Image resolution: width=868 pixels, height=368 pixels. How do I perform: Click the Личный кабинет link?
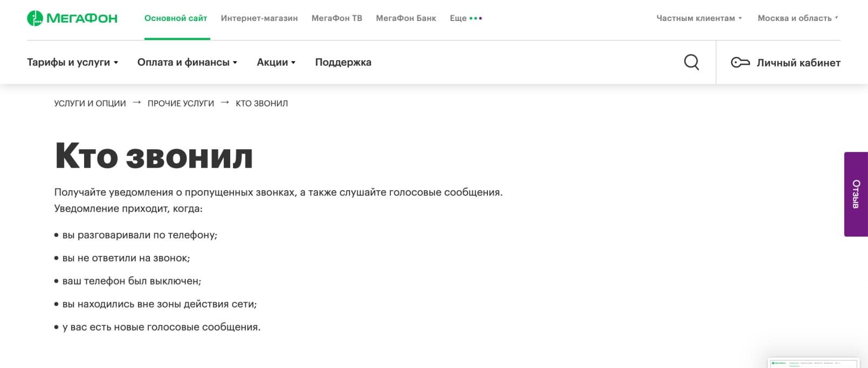pyautogui.click(x=798, y=63)
